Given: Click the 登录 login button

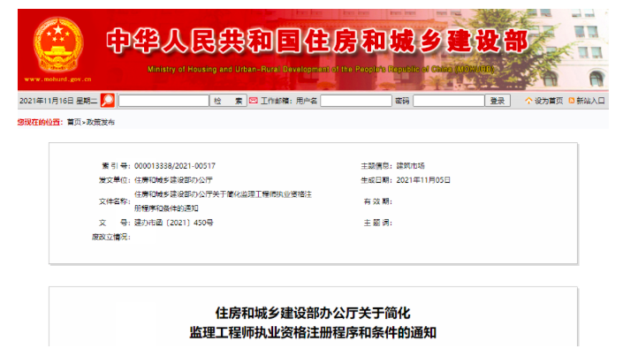Looking at the screenshot, I should [498, 101].
